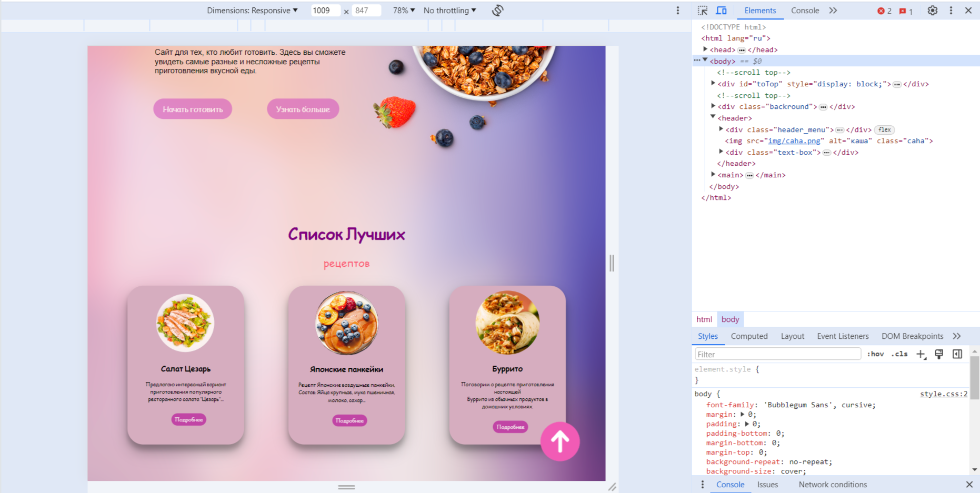The image size is (980, 493).
Task: Click the 'Начать готовить' button
Action: [x=193, y=109]
